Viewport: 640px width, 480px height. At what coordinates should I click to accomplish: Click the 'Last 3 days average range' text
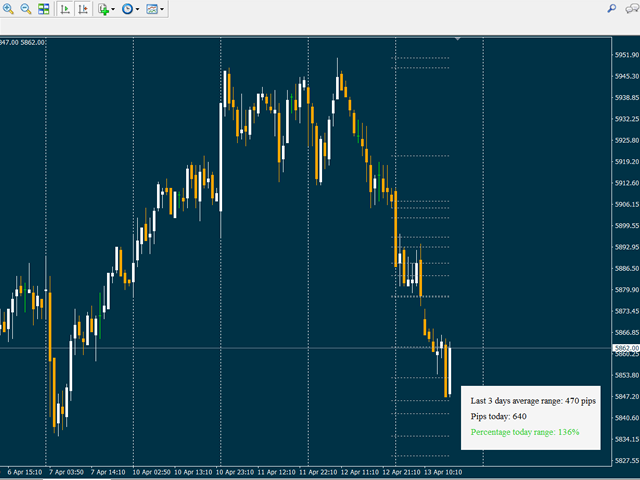tap(532, 400)
